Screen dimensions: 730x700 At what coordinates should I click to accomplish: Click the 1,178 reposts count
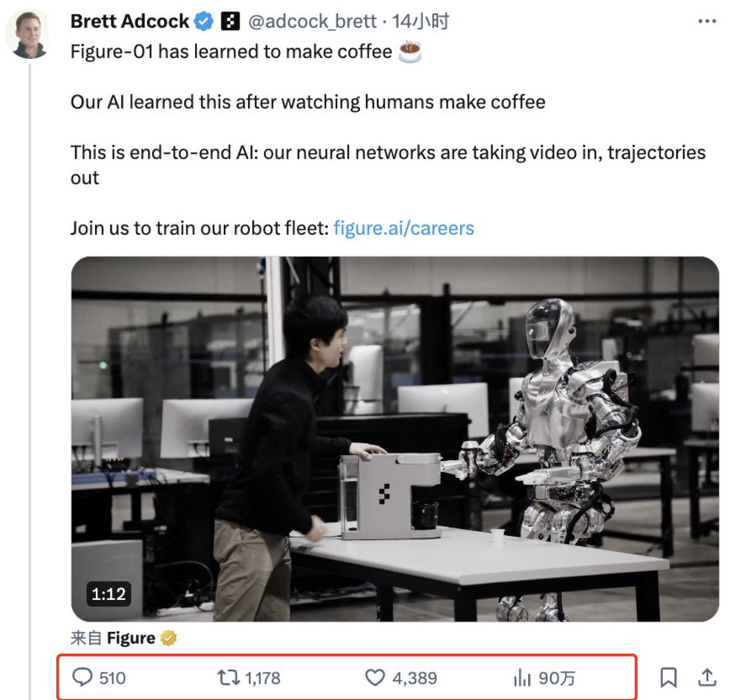(262, 678)
